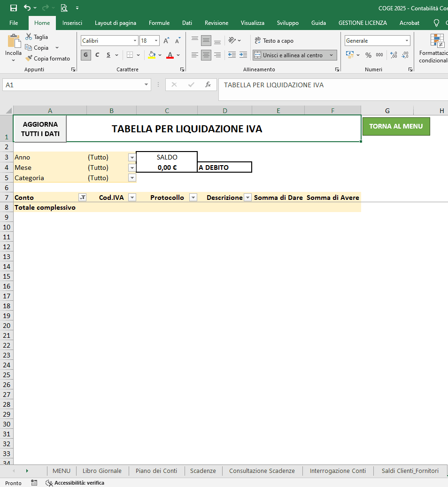Viewport: 448px width, 487px height.
Task: Click Accessibilità: verifica in status bar
Action: 75,483
